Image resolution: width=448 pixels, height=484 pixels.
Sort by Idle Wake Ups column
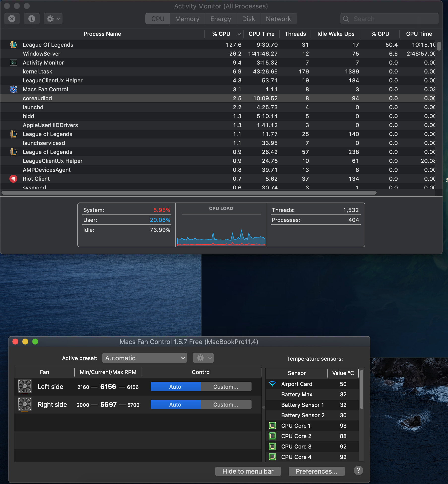(x=336, y=34)
